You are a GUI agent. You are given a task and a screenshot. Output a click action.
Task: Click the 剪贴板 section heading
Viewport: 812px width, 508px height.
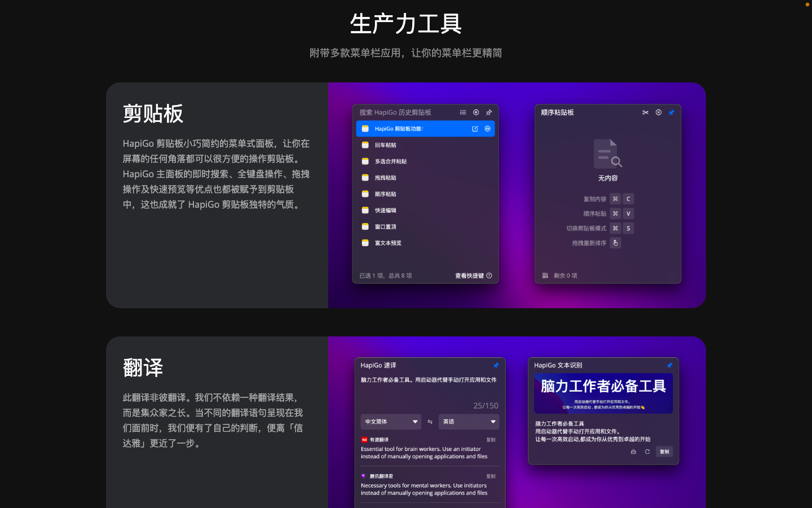pos(153,113)
